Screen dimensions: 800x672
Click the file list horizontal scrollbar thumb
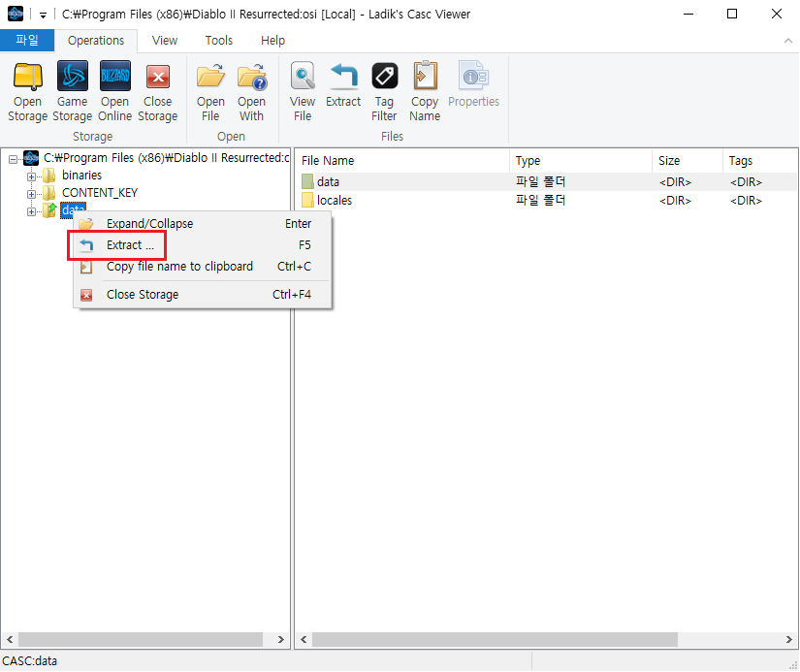pyautogui.click(x=495, y=639)
